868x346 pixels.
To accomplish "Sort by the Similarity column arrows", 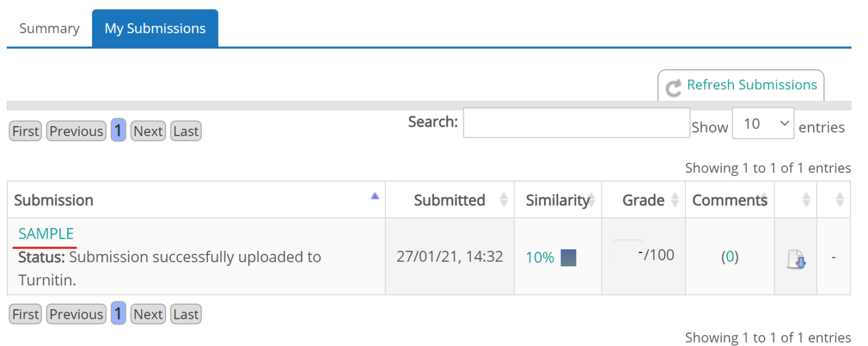I will coord(592,200).
